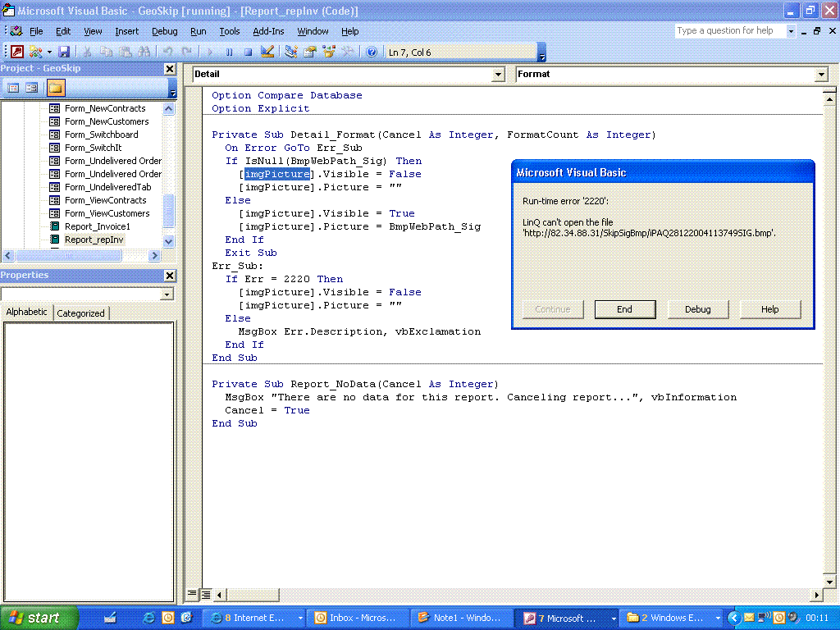Click the Project tree vertical scrollbar down arrow
840x630 pixels.
click(x=168, y=241)
